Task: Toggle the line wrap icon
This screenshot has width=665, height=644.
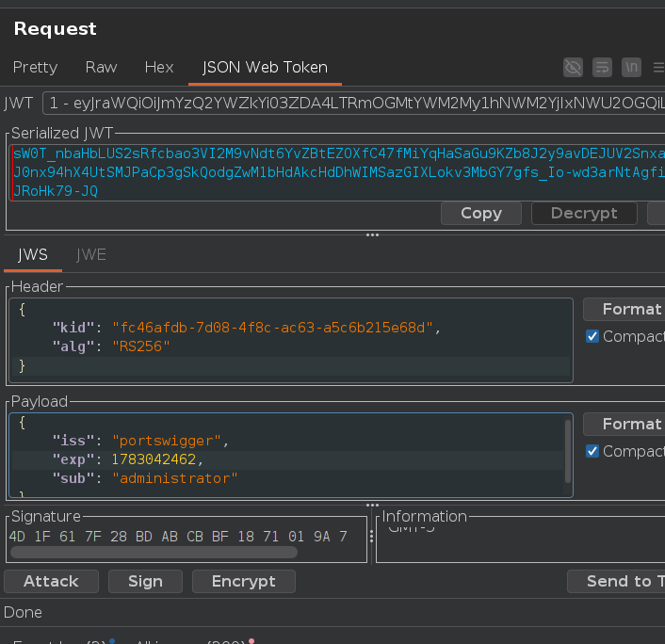Action: click(x=602, y=68)
